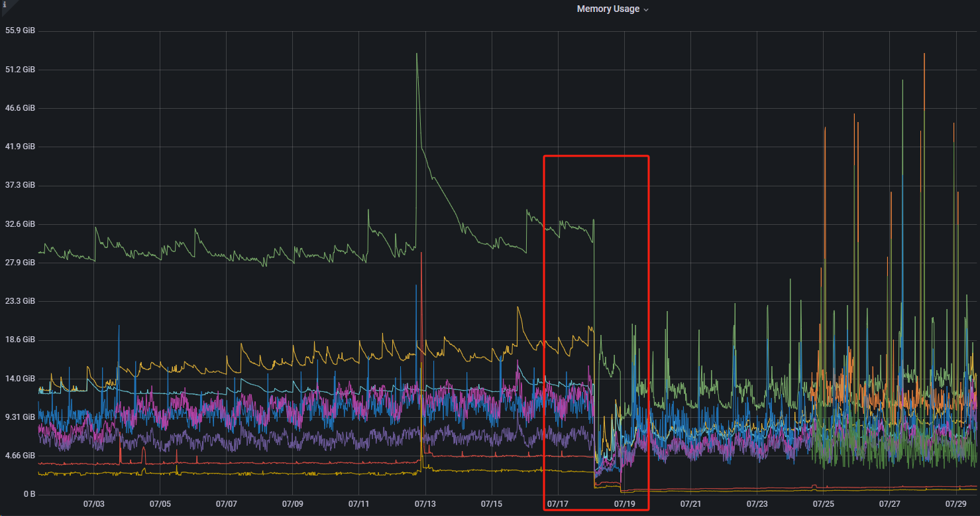The width and height of the screenshot is (980, 516).
Task: Select the 4.66 GiB y-axis label
Action: 19,456
